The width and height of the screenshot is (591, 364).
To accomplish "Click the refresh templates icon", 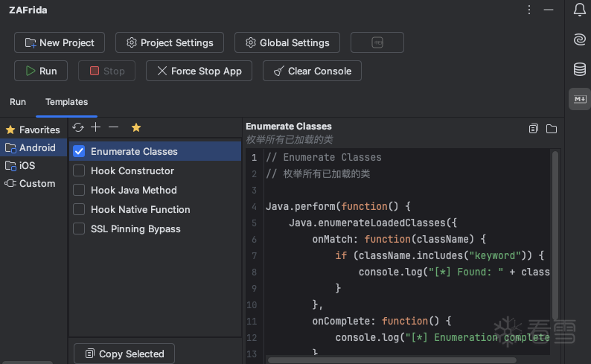I will [78, 128].
